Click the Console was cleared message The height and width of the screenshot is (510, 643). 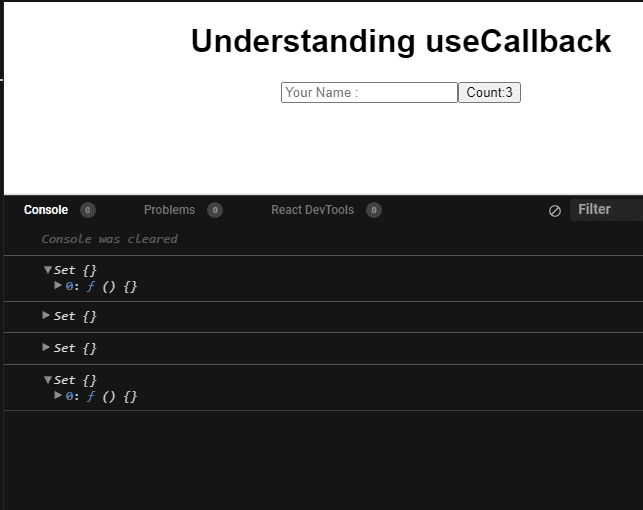click(109, 239)
